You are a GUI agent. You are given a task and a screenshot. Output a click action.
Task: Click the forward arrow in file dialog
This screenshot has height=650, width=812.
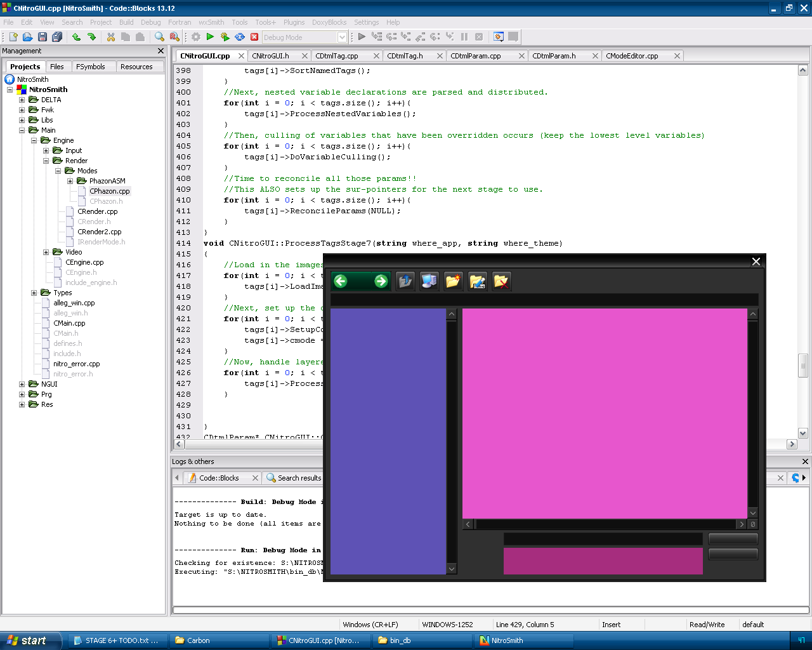381,281
